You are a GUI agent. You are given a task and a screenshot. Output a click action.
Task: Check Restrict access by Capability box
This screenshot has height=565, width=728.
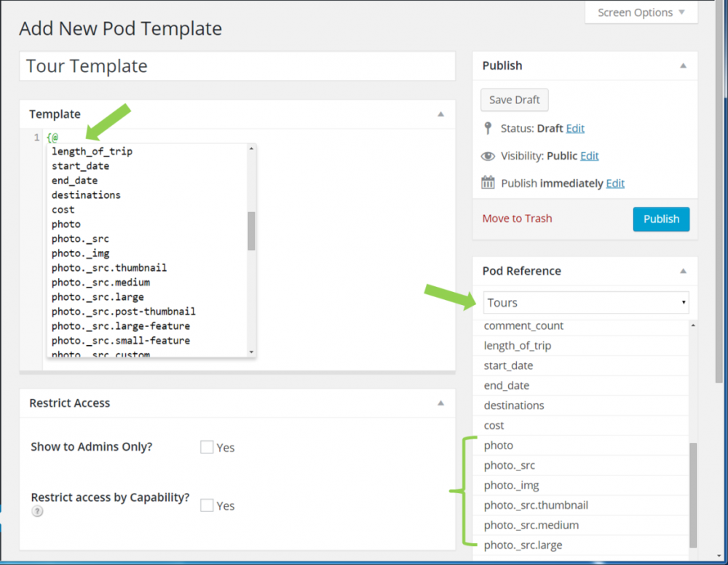pos(207,505)
